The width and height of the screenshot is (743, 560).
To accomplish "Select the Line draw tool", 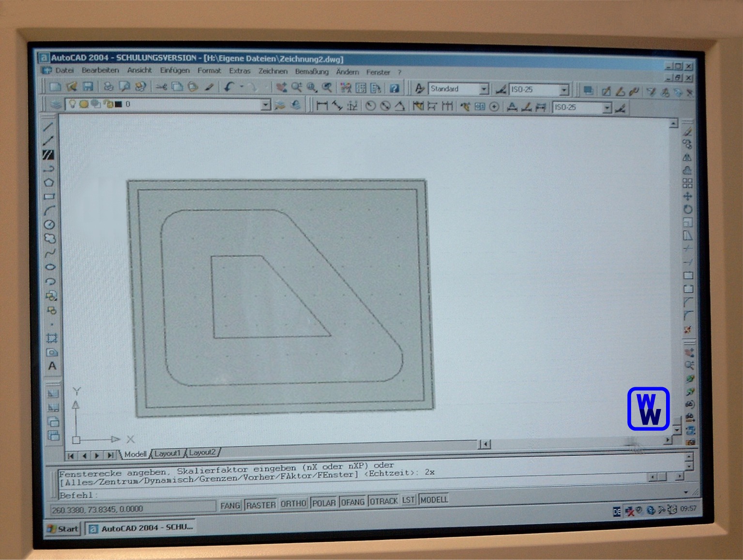I will (x=48, y=127).
